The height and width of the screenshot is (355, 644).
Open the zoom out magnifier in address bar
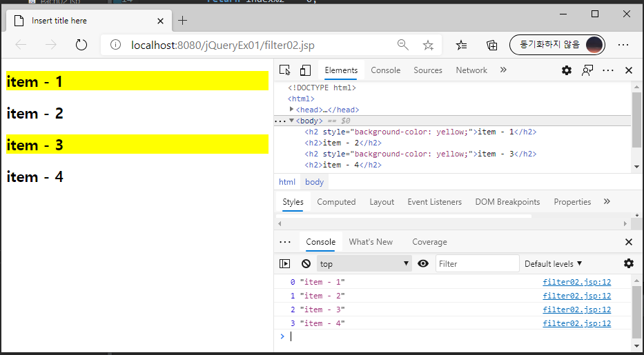click(403, 45)
